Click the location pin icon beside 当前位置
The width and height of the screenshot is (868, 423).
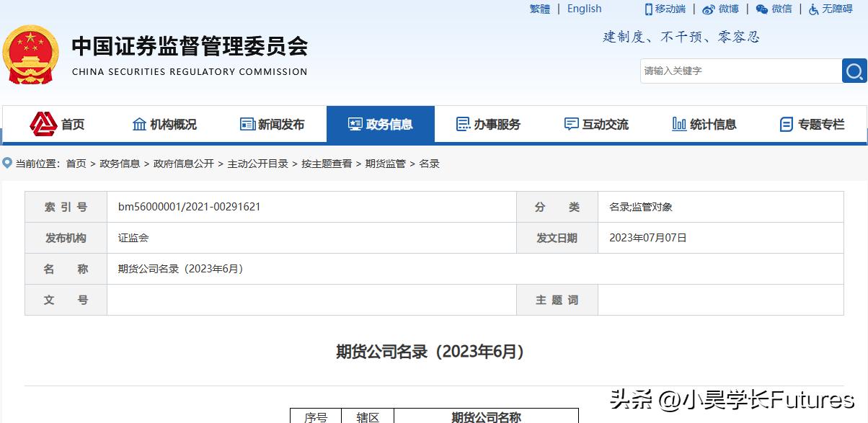6,163
